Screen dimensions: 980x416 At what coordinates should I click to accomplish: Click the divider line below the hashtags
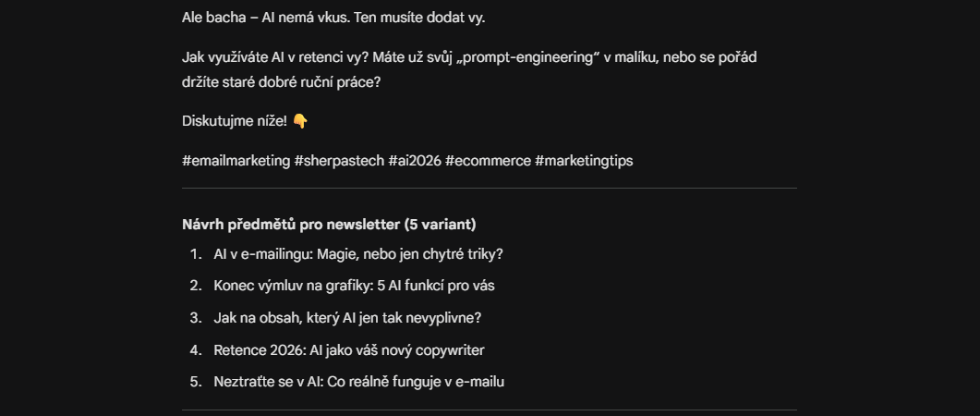coord(489,189)
